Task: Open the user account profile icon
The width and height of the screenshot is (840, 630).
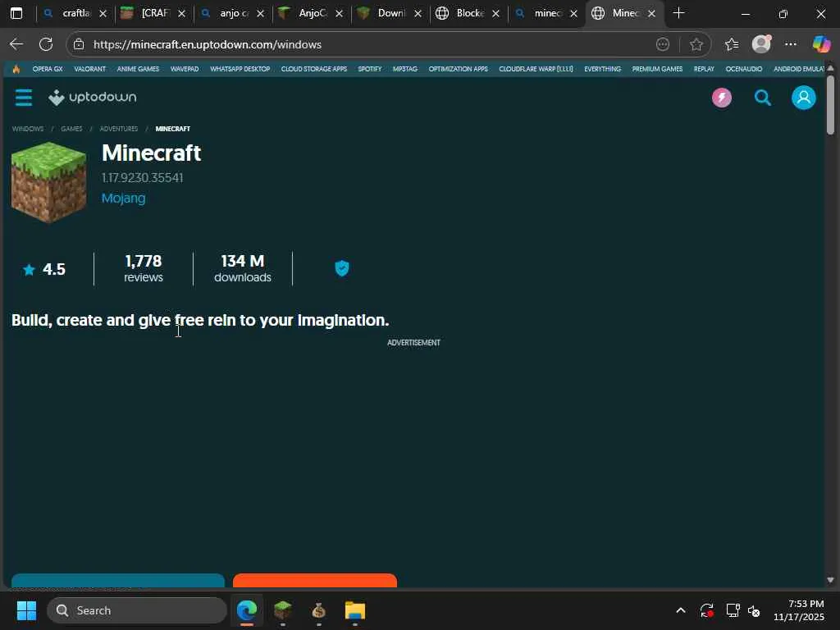Action: pos(804,98)
